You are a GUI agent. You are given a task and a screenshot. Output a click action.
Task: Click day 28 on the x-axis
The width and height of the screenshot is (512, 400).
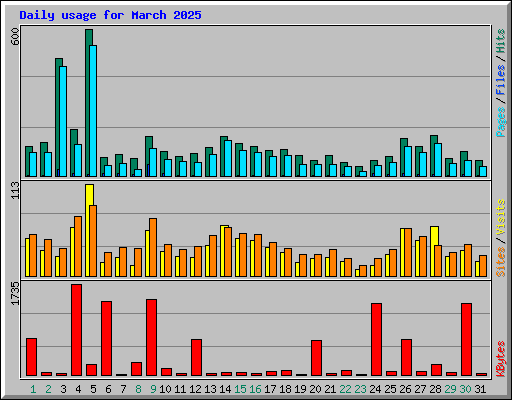435,389
